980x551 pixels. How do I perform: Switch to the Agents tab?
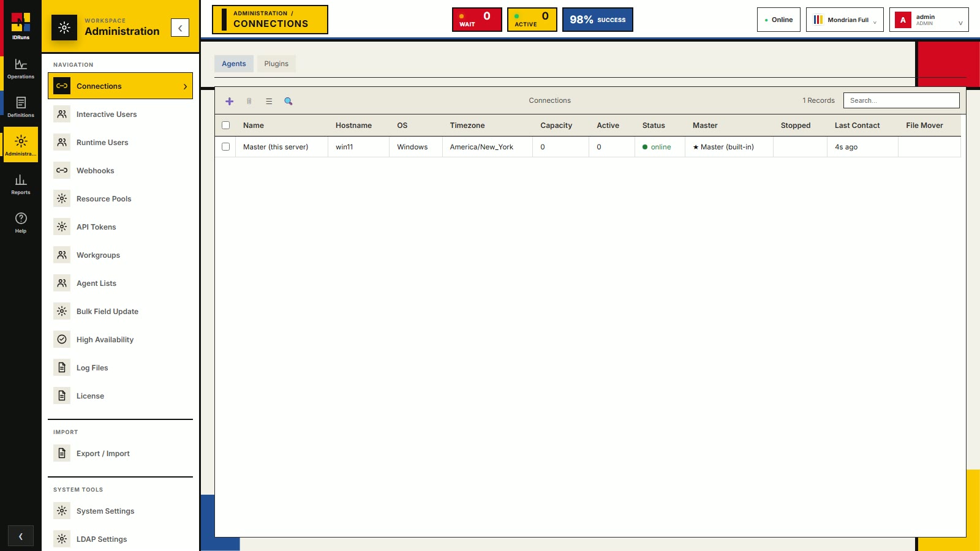pos(234,64)
